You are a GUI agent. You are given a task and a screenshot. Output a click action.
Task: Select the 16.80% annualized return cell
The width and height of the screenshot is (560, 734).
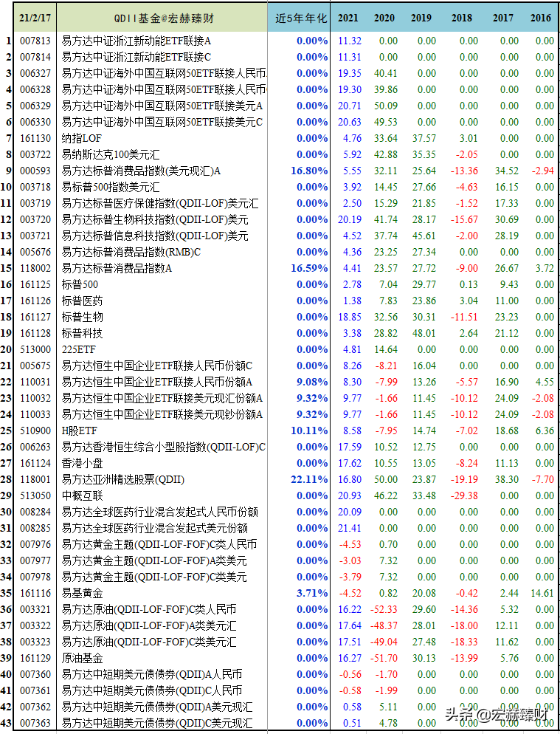pos(309,171)
